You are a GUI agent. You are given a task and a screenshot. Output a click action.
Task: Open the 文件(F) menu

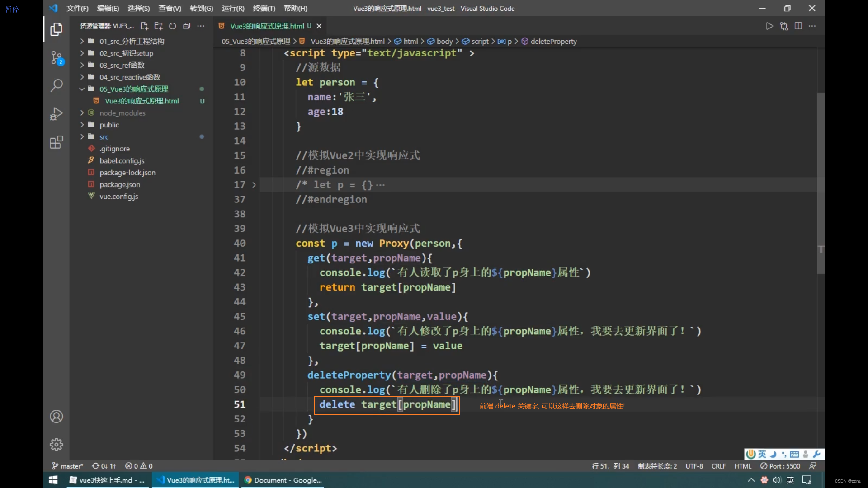coord(77,8)
